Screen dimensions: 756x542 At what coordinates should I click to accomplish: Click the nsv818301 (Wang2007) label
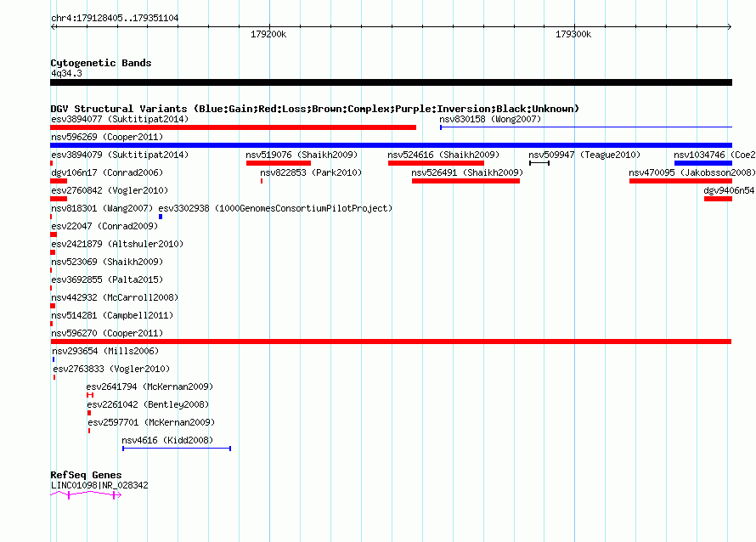(102, 208)
